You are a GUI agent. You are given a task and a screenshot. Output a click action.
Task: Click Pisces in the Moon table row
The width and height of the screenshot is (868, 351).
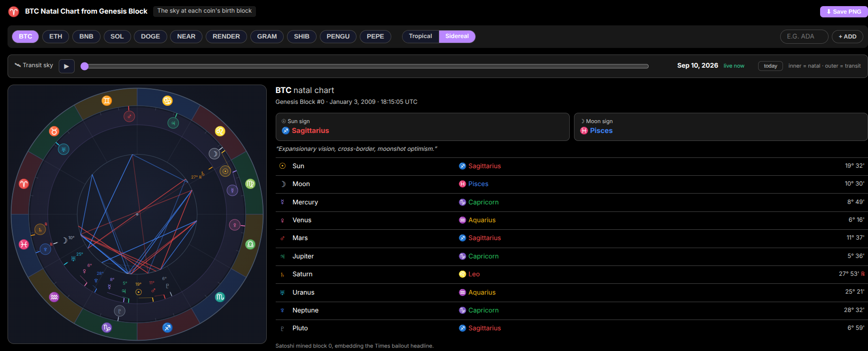(x=478, y=184)
